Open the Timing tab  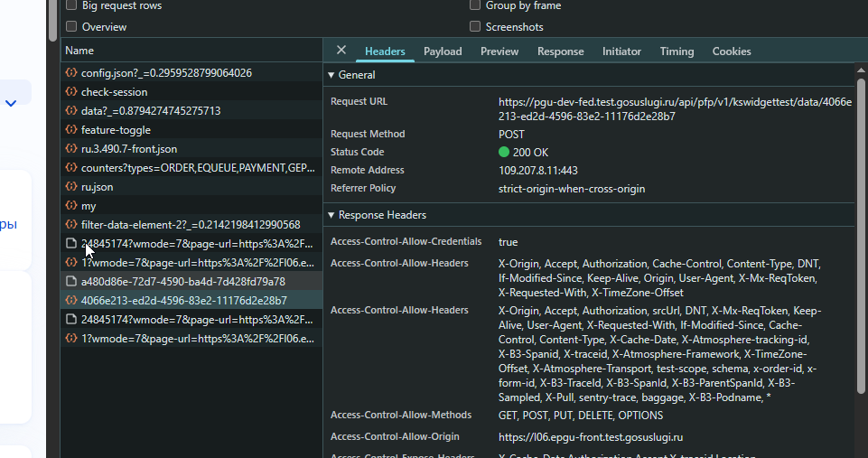pyautogui.click(x=677, y=51)
